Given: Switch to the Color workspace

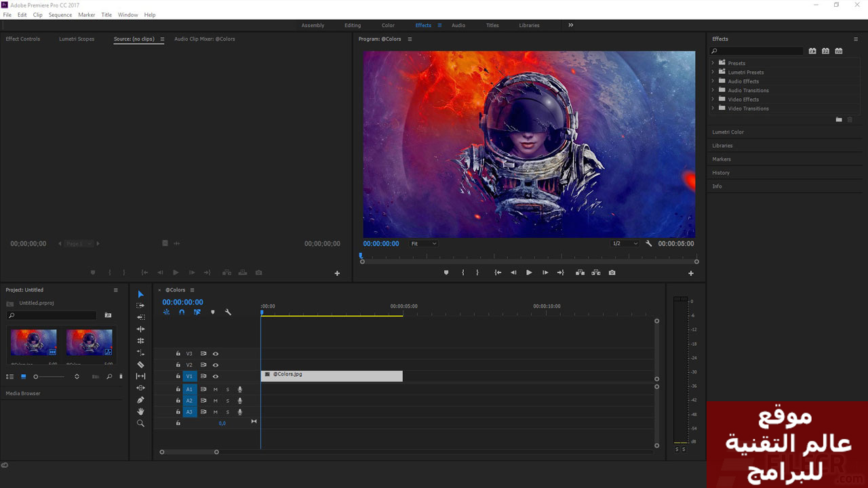Looking at the screenshot, I should [x=388, y=25].
